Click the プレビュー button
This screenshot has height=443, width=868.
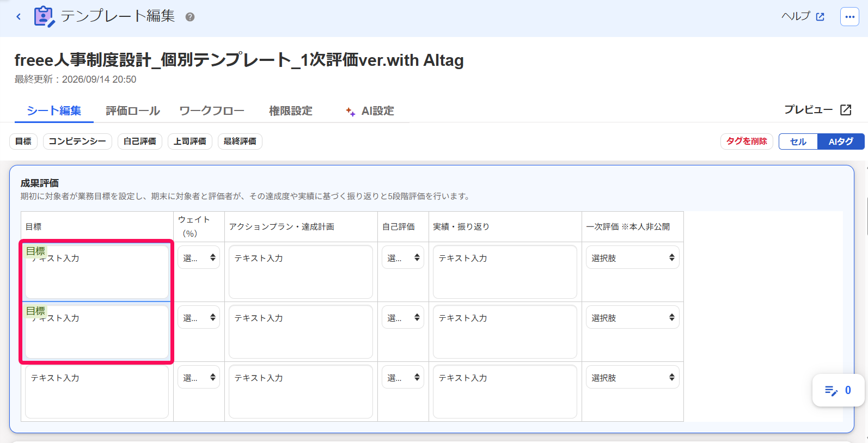tap(817, 109)
